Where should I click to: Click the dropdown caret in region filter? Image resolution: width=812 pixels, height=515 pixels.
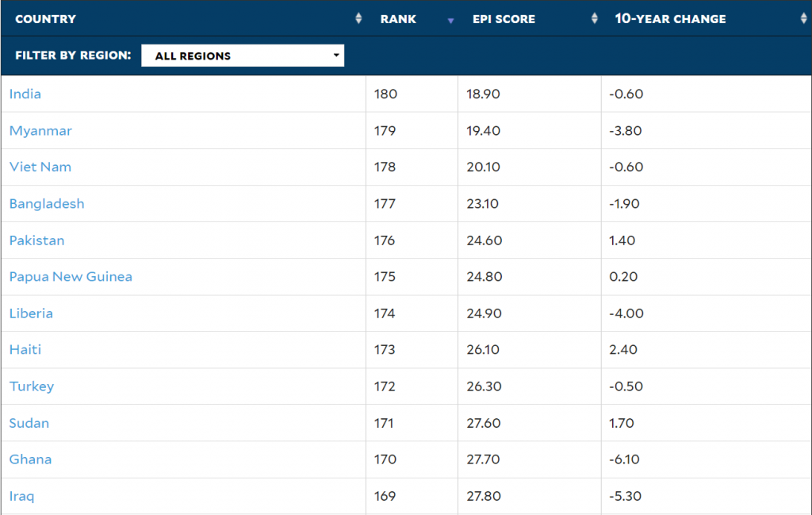336,55
